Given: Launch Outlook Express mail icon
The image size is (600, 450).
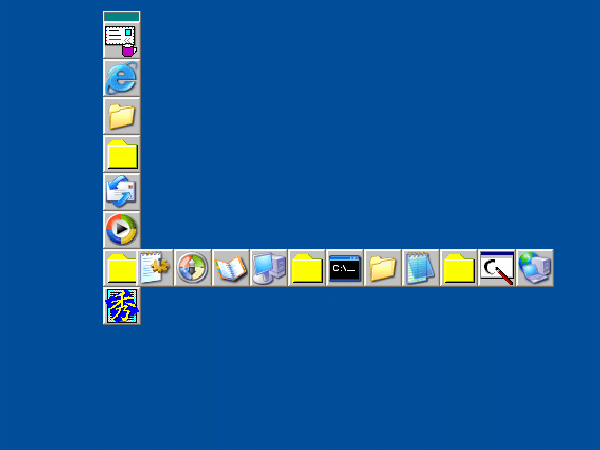Looking at the screenshot, I should (x=122, y=192).
